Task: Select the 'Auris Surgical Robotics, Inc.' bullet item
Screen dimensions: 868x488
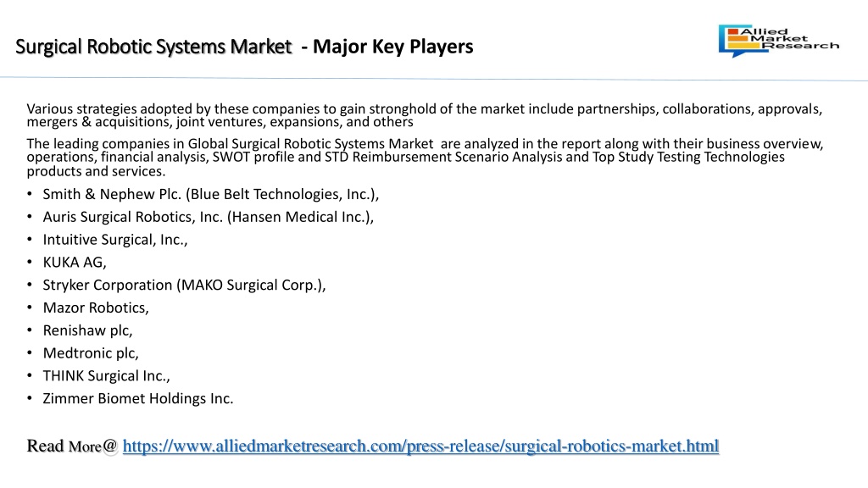Action: click(209, 217)
